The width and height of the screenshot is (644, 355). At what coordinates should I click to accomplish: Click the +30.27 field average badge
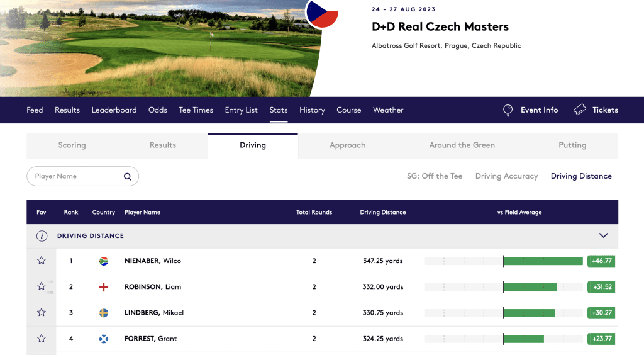click(601, 313)
